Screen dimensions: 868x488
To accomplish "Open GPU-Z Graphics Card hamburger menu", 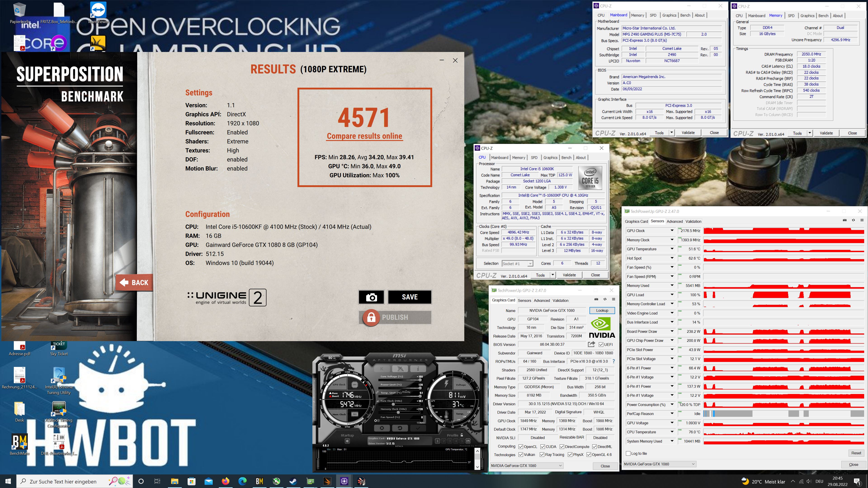I will [x=614, y=299].
